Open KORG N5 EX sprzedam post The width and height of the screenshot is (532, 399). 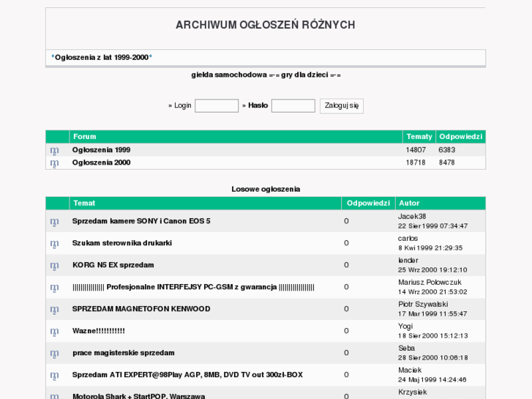pyautogui.click(x=113, y=265)
